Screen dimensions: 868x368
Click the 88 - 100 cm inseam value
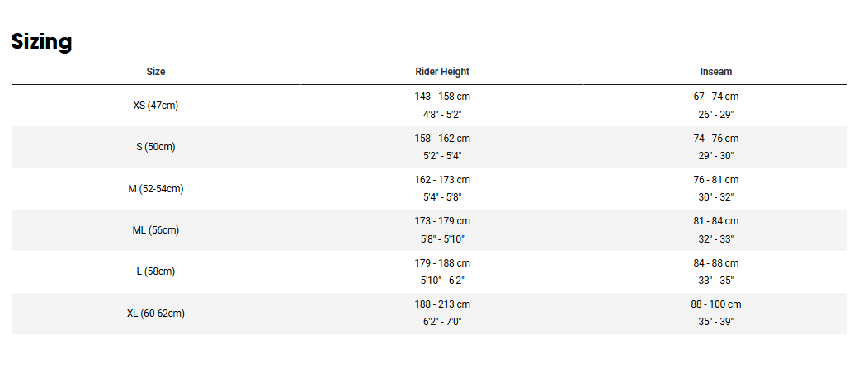[715, 304]
